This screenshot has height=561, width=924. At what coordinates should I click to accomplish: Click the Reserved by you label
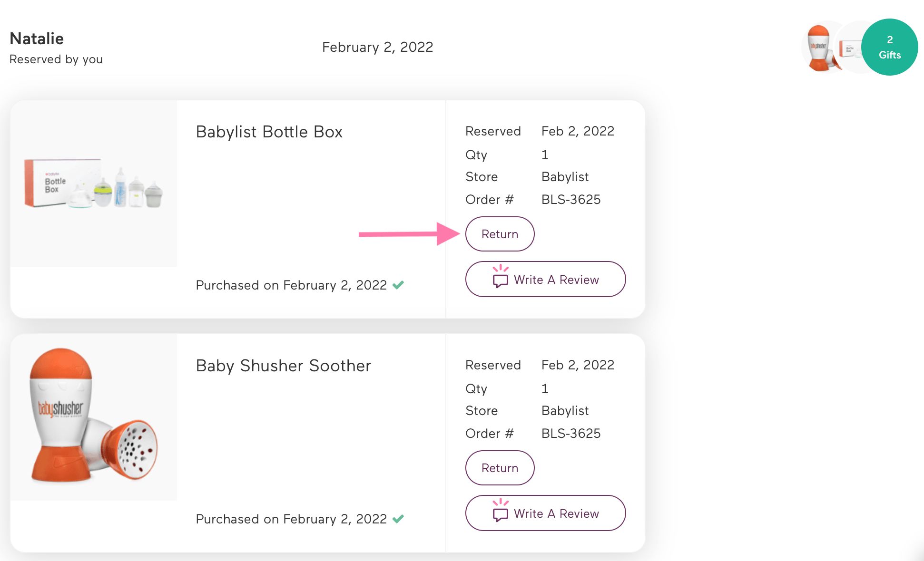point(56,59)
